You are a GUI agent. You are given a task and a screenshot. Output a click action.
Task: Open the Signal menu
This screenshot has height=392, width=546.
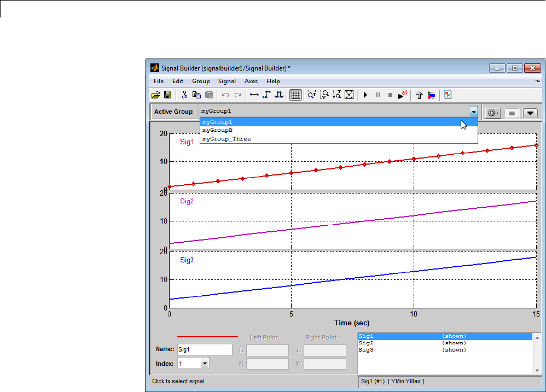pyautogui.click(x=226, y=81)
